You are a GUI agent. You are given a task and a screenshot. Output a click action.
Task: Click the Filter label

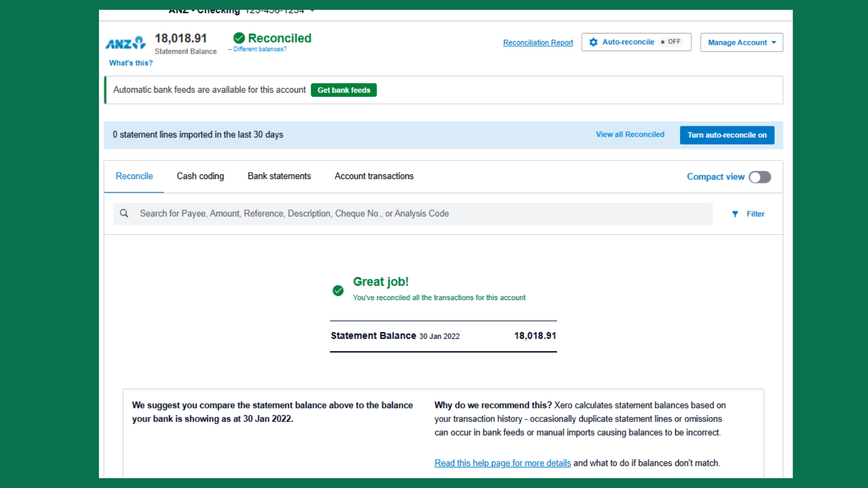tap(755, 214)
